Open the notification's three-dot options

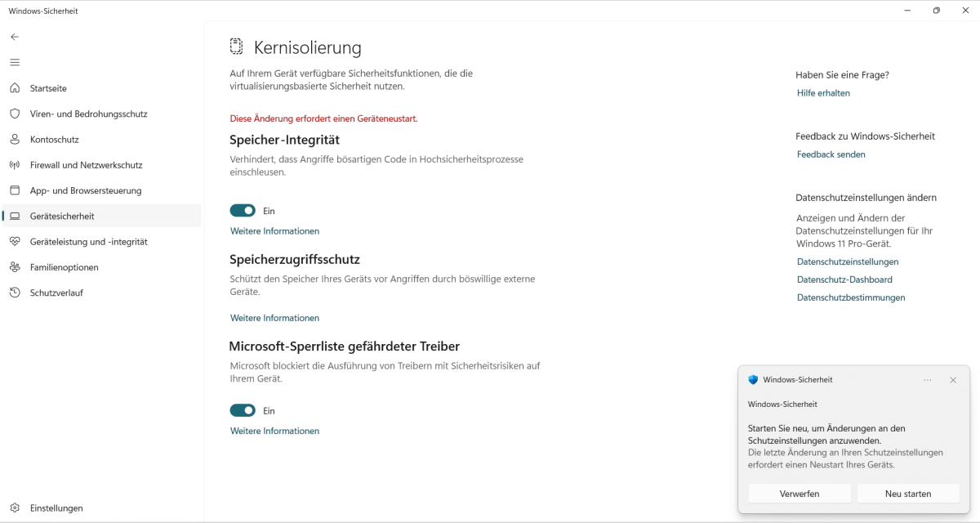928,380
